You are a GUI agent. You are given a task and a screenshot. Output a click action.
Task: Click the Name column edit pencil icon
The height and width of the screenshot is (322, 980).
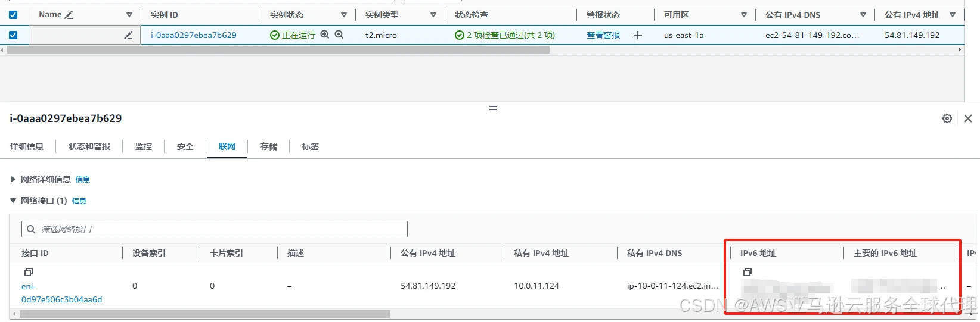pos(69,15)
